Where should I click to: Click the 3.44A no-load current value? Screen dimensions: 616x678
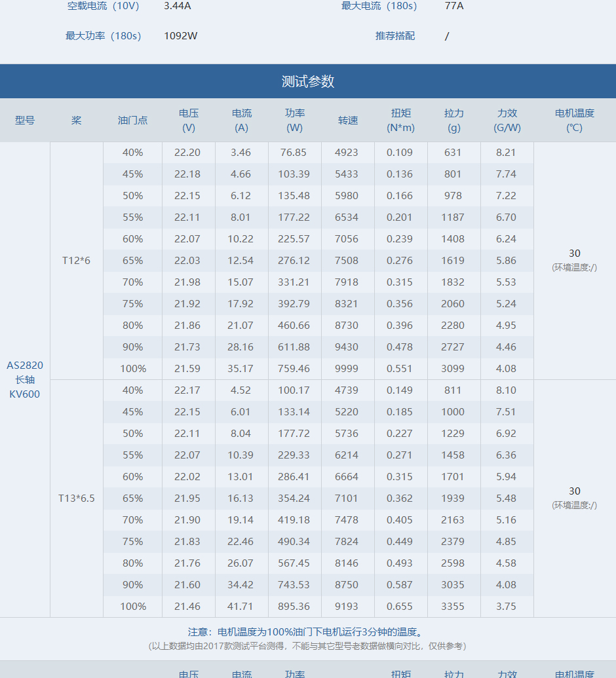[178, 7]
